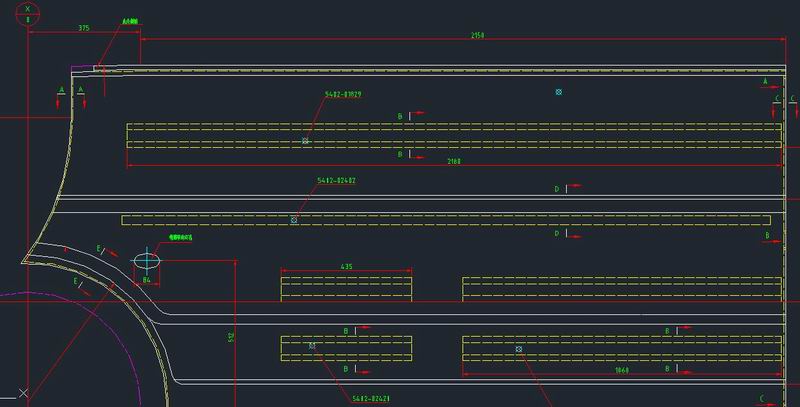Select the cyan ellipse hole symbol
The image size is (800, 407).
click(x=147, y=261)
